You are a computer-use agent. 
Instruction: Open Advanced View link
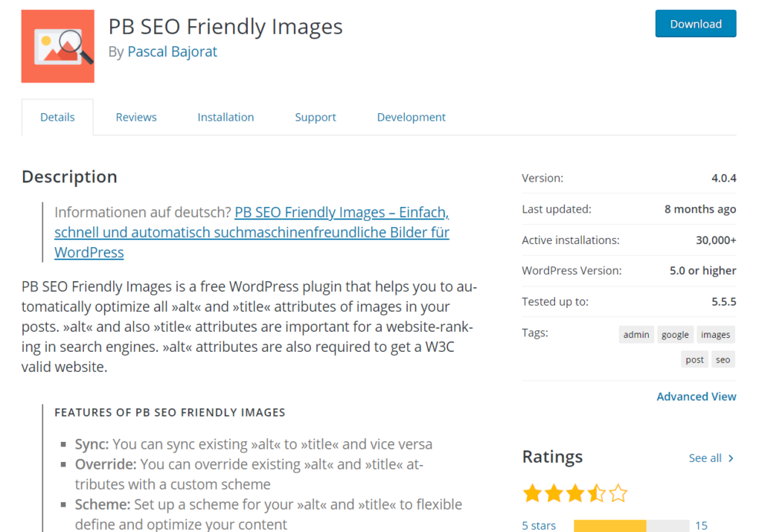tap(697, 397)
